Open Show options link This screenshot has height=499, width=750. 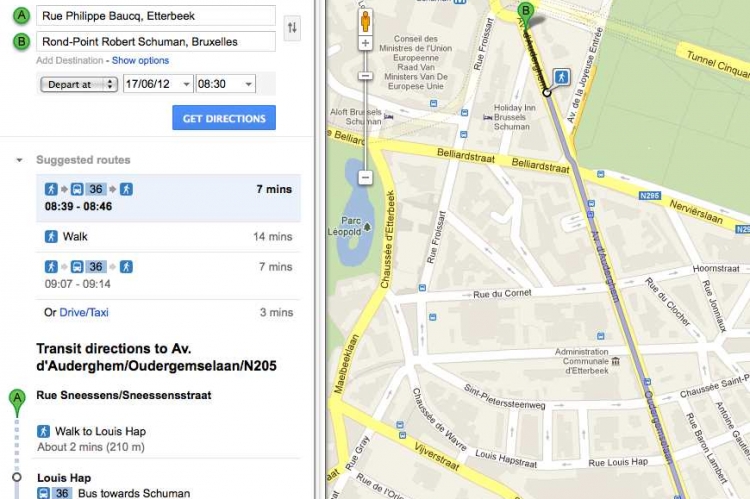point(140,60)
